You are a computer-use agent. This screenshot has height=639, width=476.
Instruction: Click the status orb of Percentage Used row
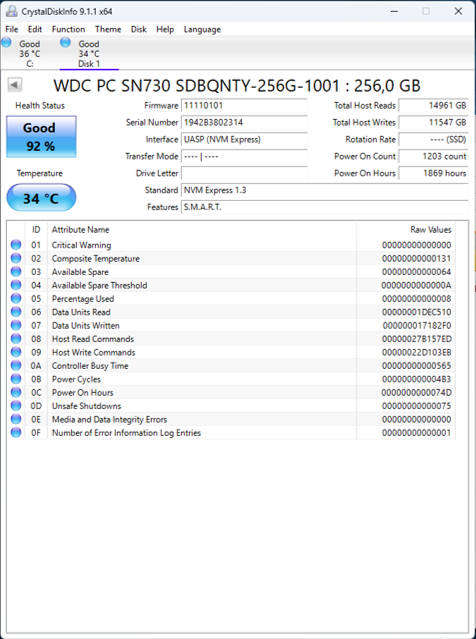16,298
